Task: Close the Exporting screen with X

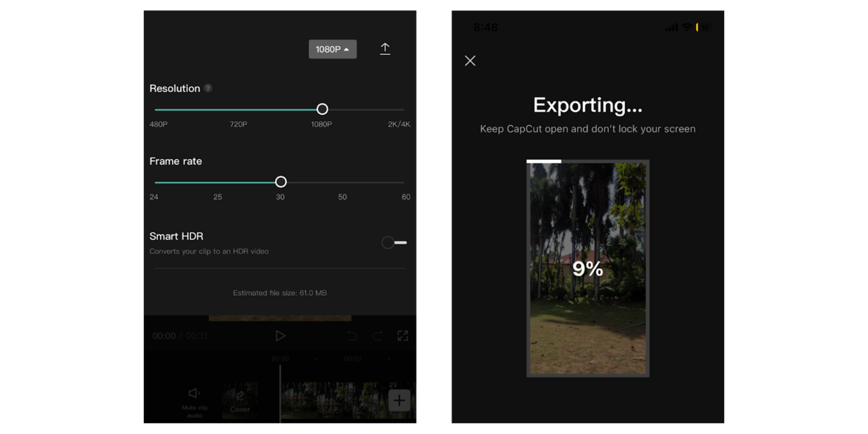Action: tap(469, 61)
